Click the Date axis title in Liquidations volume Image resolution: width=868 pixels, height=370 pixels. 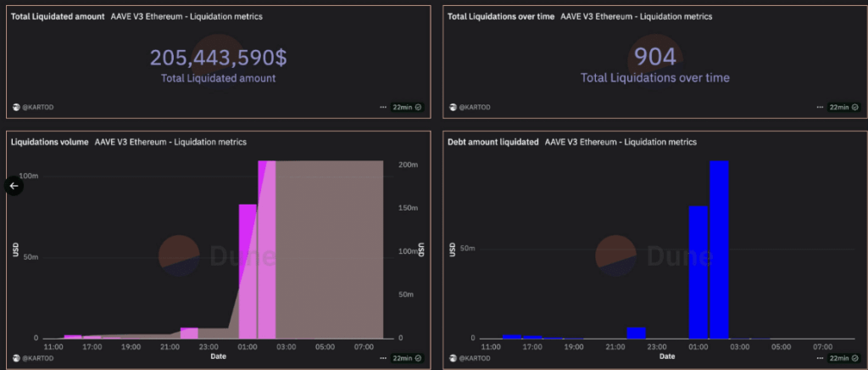[218, 356]
